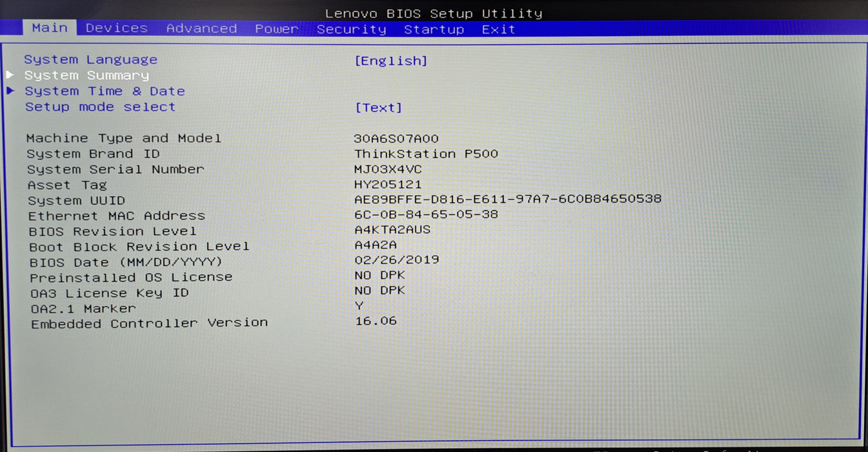Click machine type value 30A6S07A00
Viewport: 868px width, 452px height.
click(x=396, y=139)
